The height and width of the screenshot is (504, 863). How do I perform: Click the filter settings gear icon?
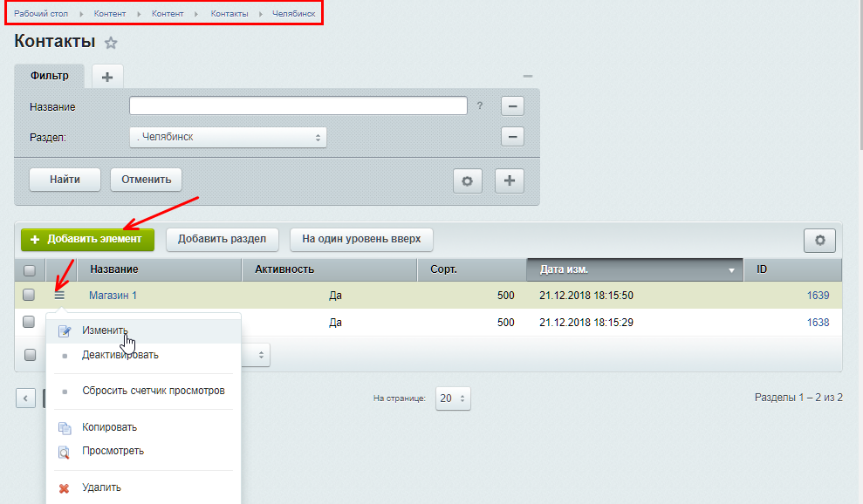467,180
